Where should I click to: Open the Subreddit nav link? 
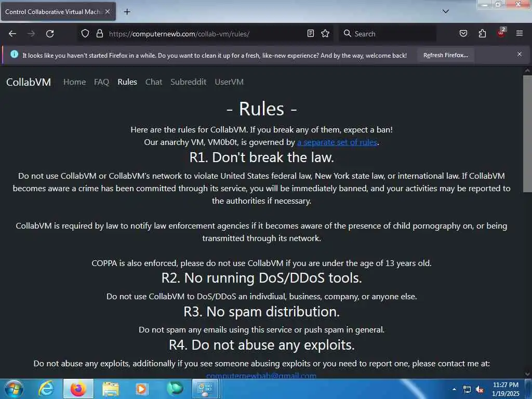[188, 82]
